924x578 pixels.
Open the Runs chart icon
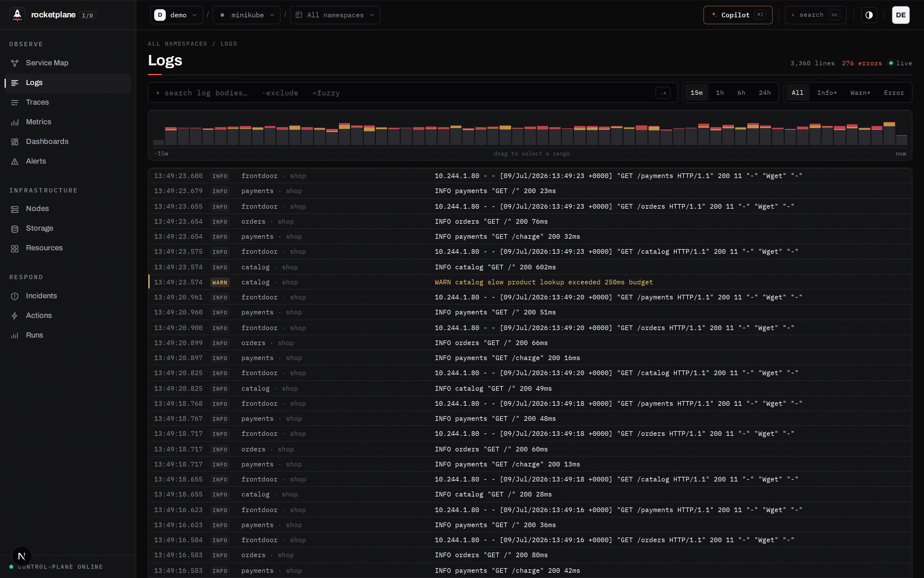(x=15, y=335)
